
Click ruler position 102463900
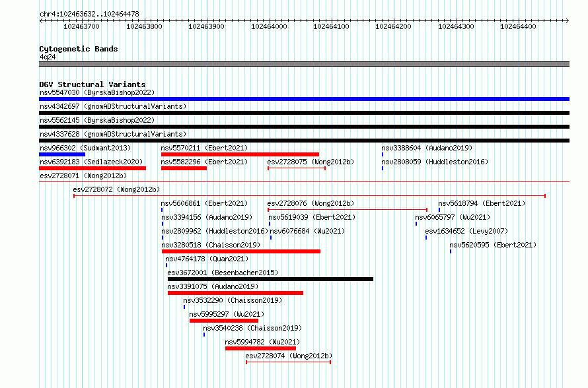click(x=206, y=26)
